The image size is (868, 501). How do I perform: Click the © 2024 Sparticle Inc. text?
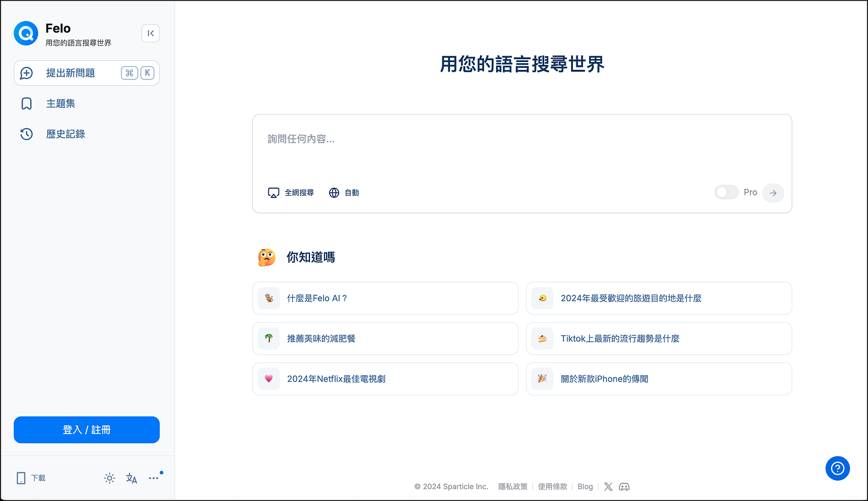click(x=451, y=487)
